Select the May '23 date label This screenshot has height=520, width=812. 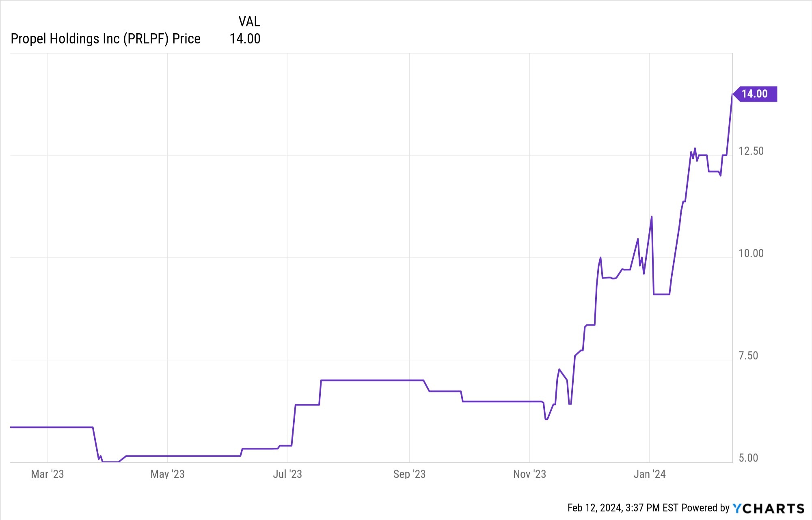(167, 474)
